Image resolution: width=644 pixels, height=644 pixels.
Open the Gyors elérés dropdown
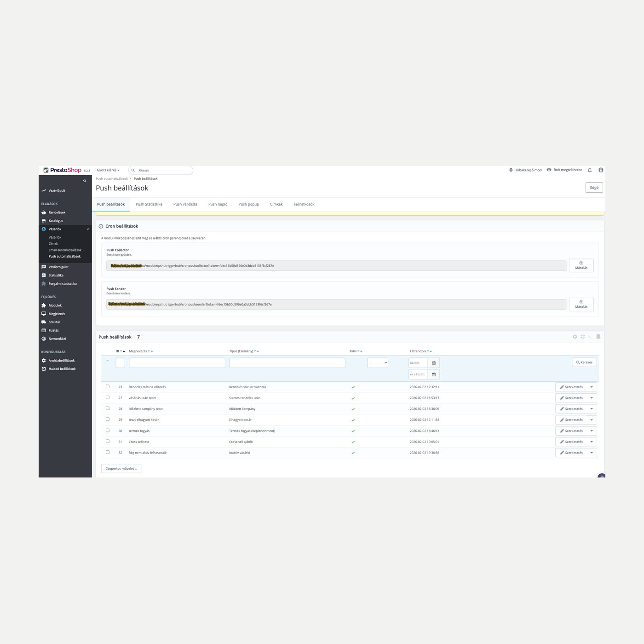point(108,170)
